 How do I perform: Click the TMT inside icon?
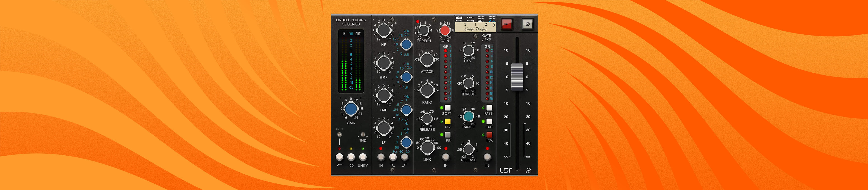[x=459, y=19]
